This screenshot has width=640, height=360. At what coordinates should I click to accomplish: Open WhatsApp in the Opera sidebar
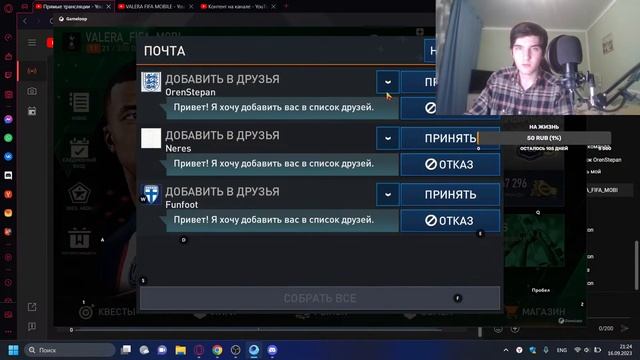pos(8,138)
